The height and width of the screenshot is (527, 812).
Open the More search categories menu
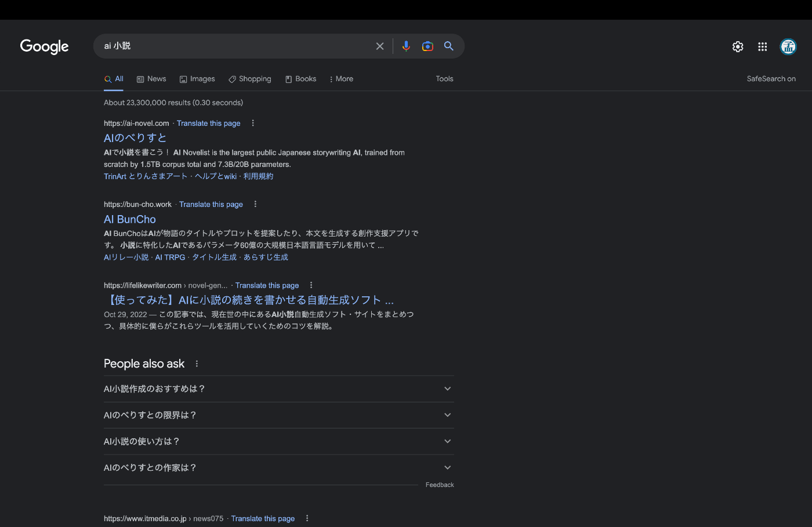tap(341, 79)
